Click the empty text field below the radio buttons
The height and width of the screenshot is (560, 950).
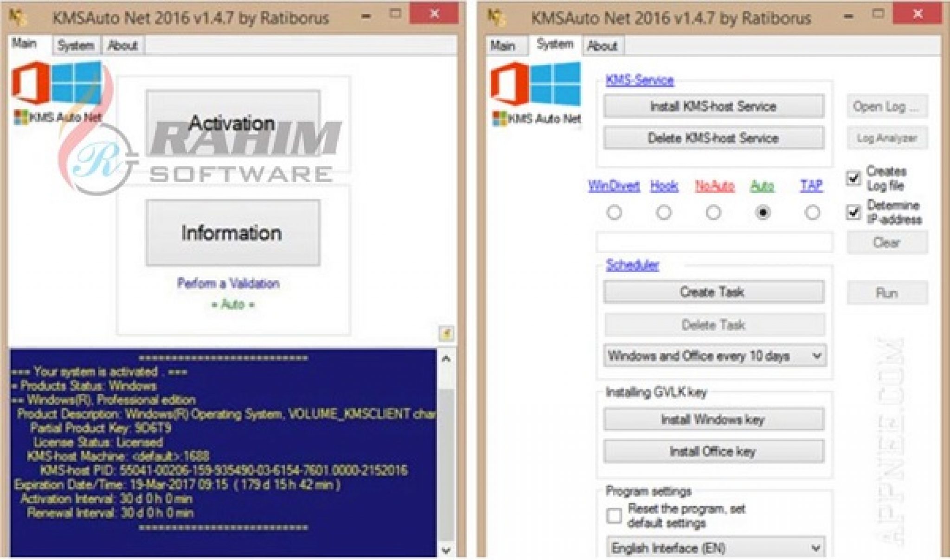pos(714,242)
